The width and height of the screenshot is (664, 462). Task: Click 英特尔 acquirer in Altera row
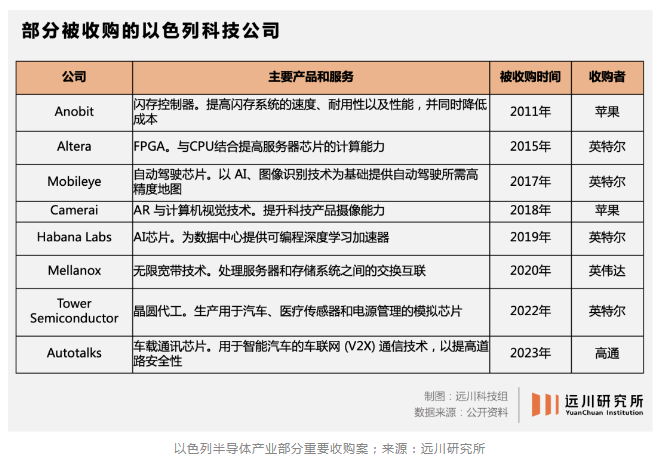click(607, 147)
